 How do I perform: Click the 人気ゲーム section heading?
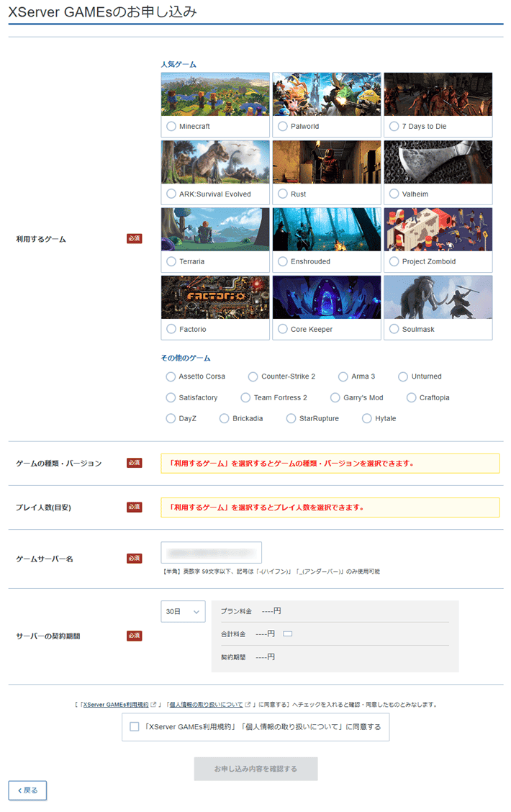178,64
